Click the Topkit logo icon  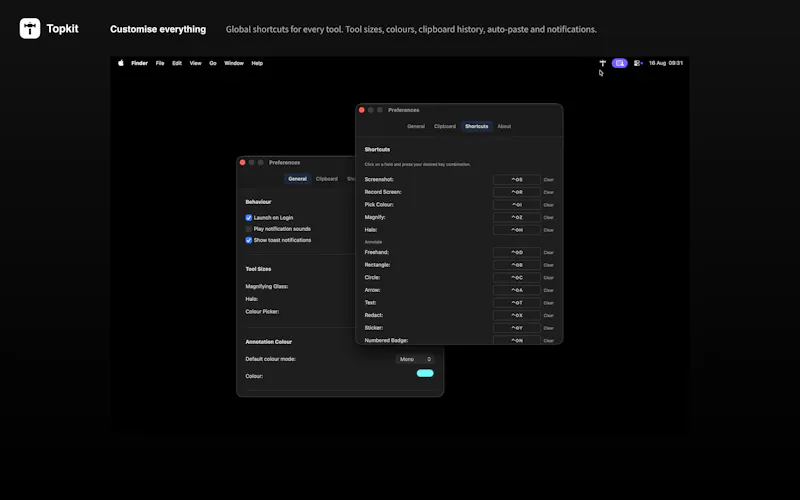coord(30,29)
